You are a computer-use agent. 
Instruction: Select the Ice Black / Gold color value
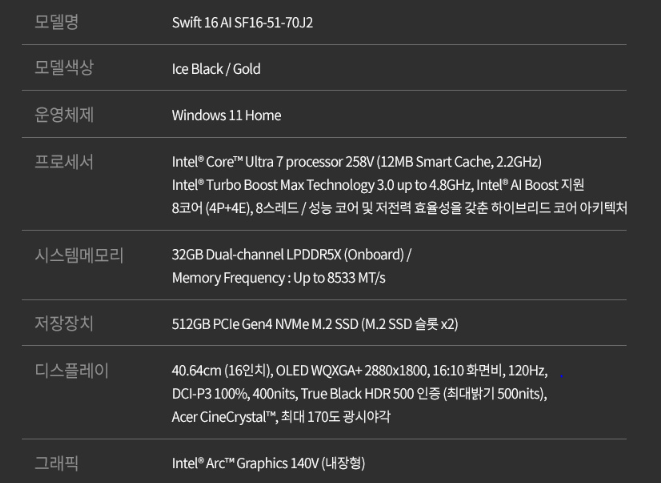coord(216,69)
